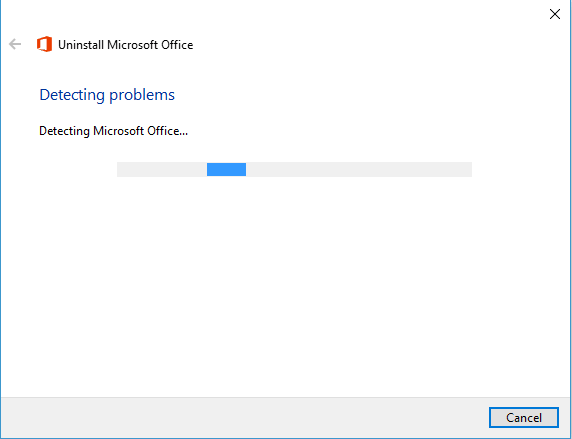Click the "Detecting Microsoft Office..." status text
Screen dimensions: 572x439
tap(113, 131)
